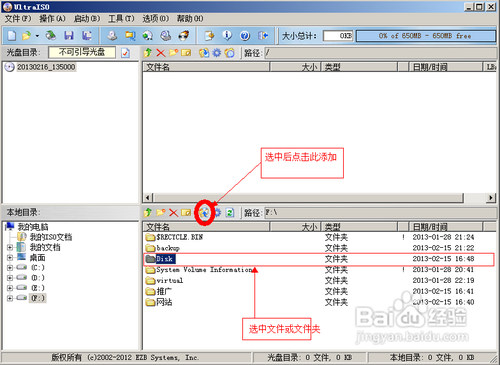
Task: Click the Burn CD/DVD Image flame icon
Action: coord(183,35)
